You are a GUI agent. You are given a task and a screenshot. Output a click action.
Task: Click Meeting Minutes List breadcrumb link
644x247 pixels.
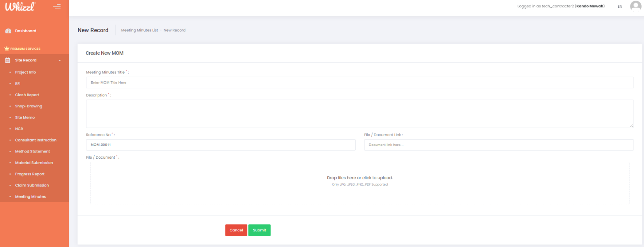coord(139,30)
